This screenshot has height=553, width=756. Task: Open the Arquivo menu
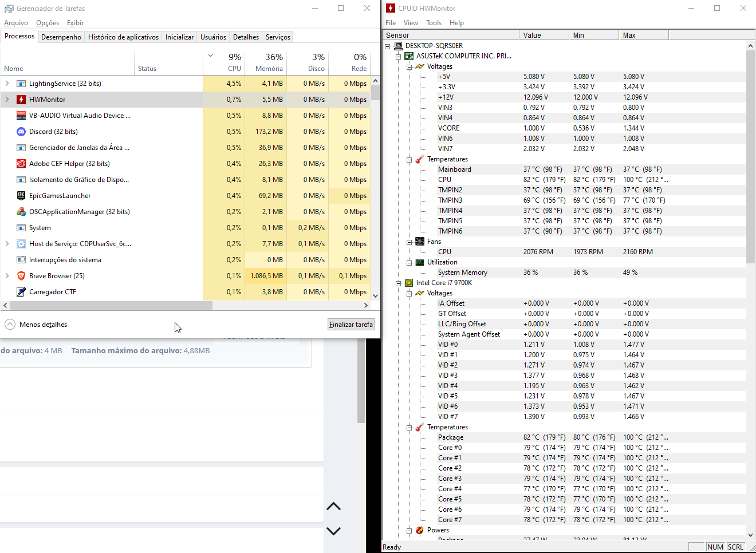coord(16,23)
